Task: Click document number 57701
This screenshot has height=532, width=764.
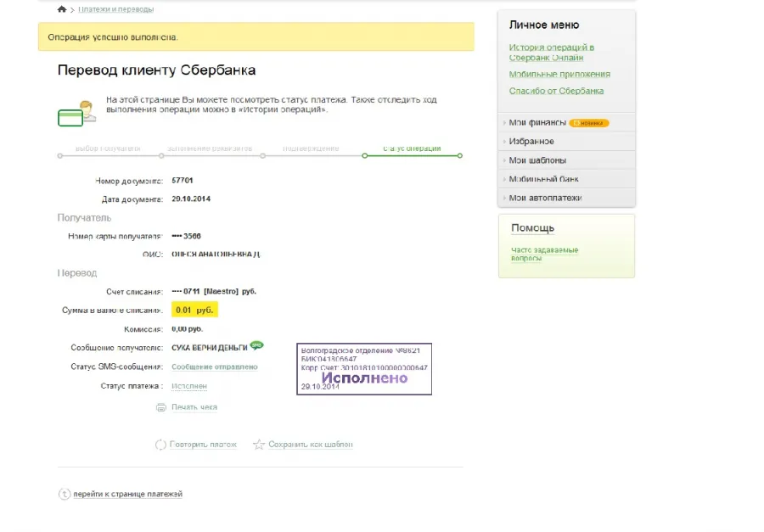Action: (x=183, y=181)
